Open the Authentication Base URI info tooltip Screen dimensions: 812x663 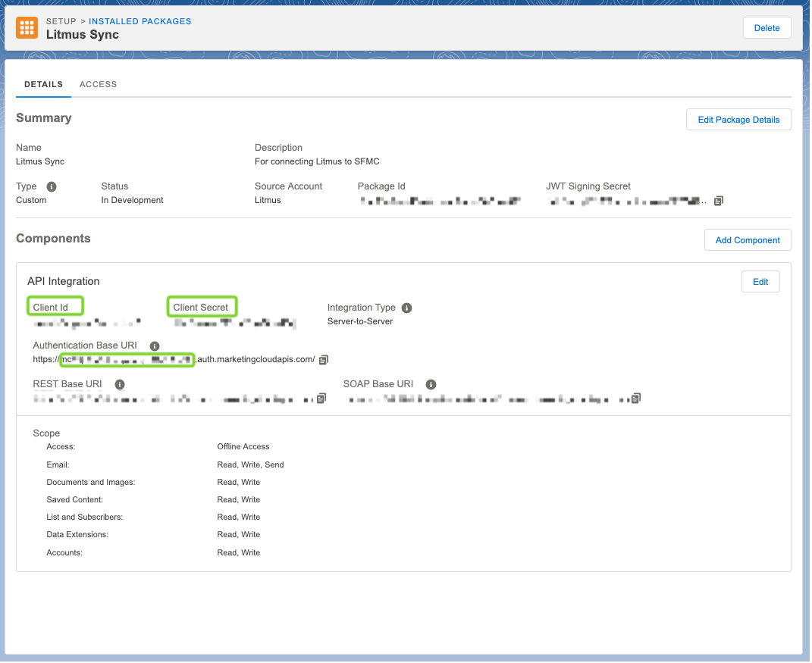(x=154, y=346)
